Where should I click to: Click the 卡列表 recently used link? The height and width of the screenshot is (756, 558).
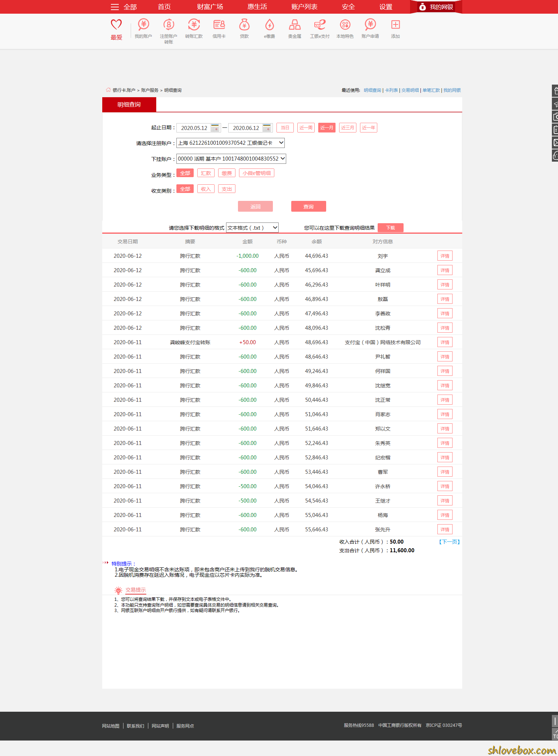(x=391, y=90)
